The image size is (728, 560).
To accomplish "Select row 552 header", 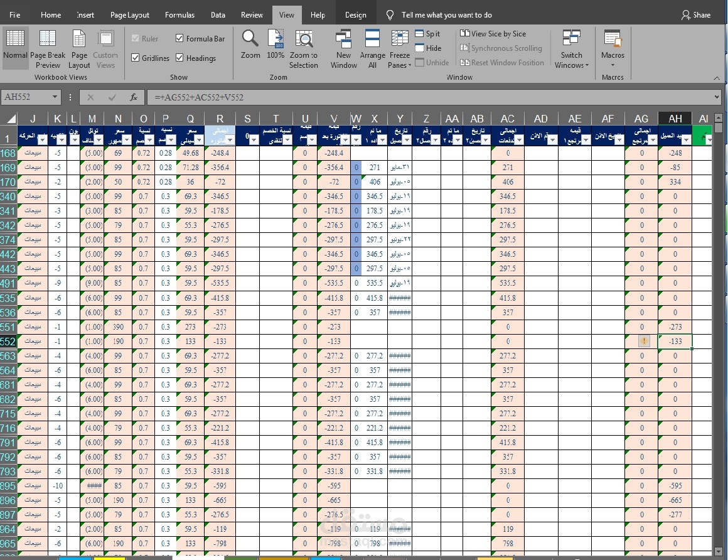I will pyautogui.click(x=8, y=342).
